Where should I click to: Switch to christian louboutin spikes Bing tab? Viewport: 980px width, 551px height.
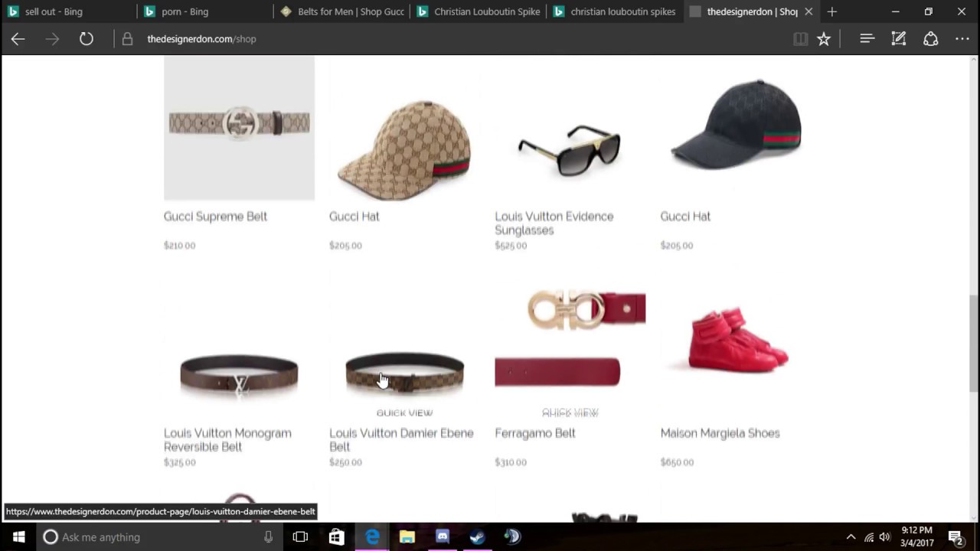(613, 11)
